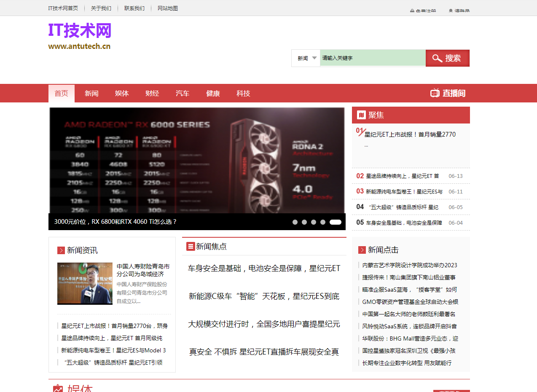Click the user icon beside 请登录

pos(451,11)
